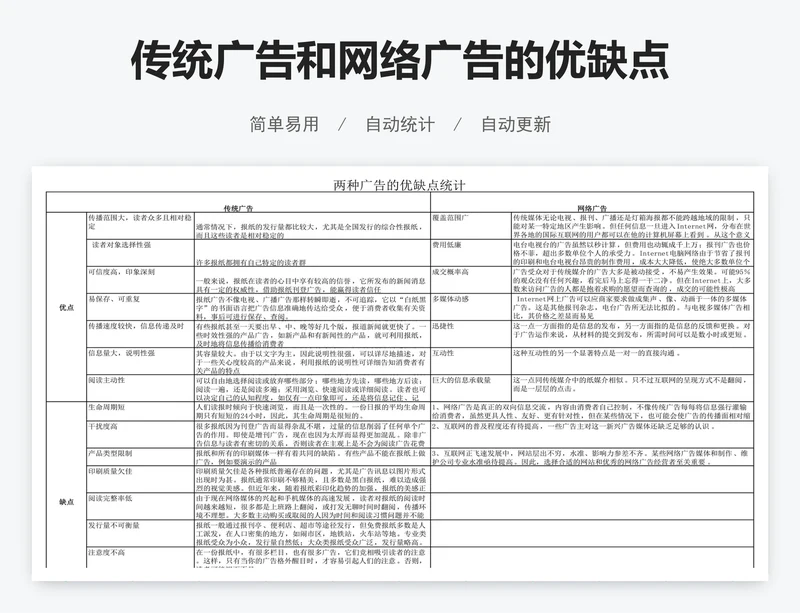Click the heading '传统广告和网络广告的优缺点'
The height and width of the screenshot is (613, 800).
point(400,61)
